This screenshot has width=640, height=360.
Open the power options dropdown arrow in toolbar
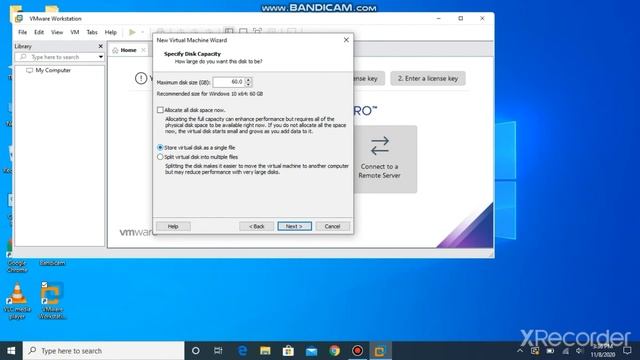pyautogui.click(x=142, y=32)
